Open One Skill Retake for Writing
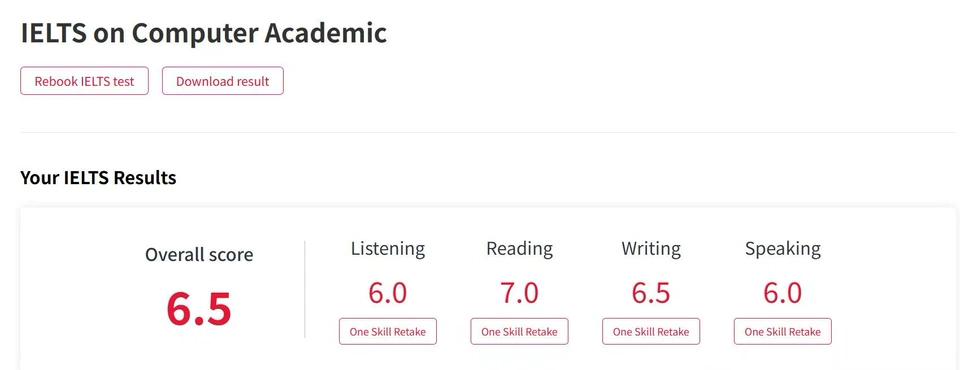 coord(651,331)
